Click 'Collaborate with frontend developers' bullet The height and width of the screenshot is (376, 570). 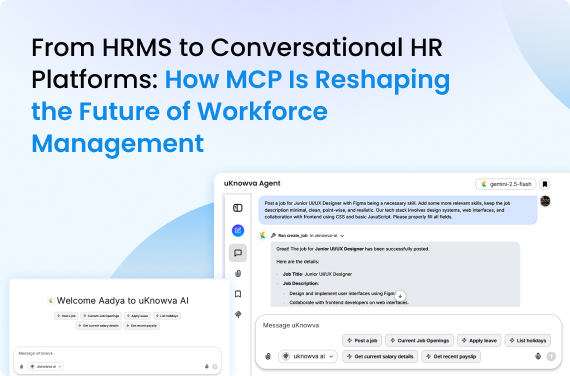pos(349,303)
